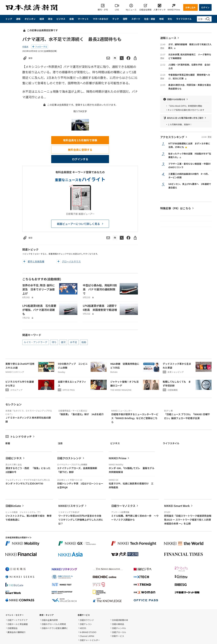The image size is (217, 644).
Task: Open the National Geographic site logo
Action: pyautogui.click(x=99, y=593)
